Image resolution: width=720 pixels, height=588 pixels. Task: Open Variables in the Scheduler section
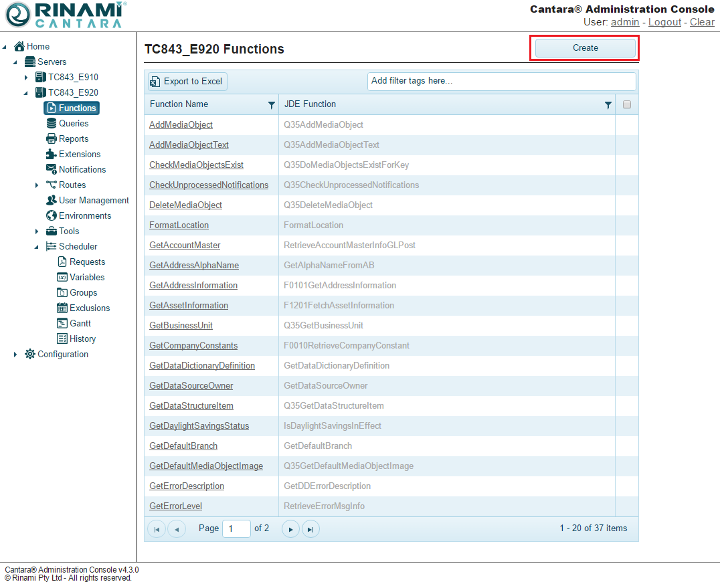point(87,278)
